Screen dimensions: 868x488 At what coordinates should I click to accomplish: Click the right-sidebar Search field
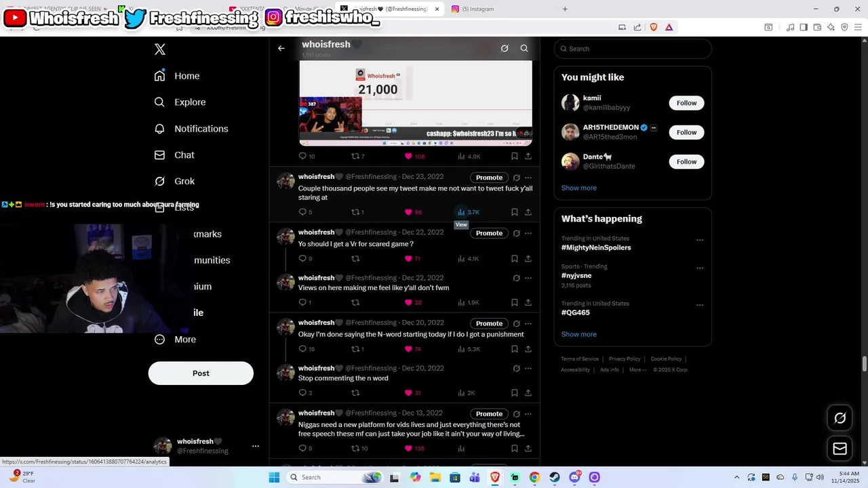click(x=633, y=49)
